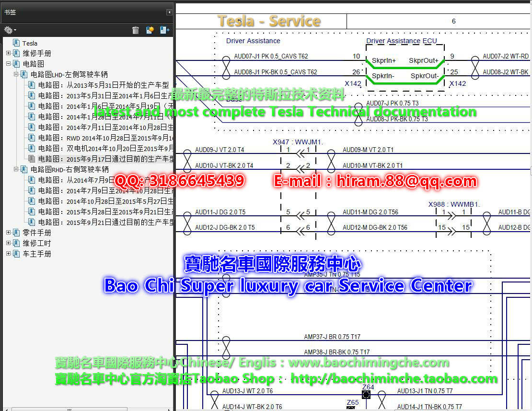Expand the 维修手册 bookmark node
Image resolution: width=532 pixels, height=411 pixels.
pos(9,53)
